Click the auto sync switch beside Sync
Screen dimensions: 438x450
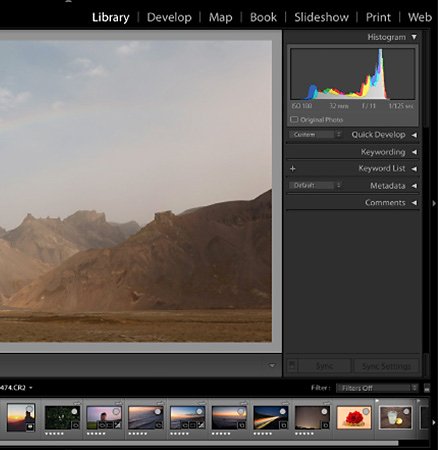tap(292, 365)
